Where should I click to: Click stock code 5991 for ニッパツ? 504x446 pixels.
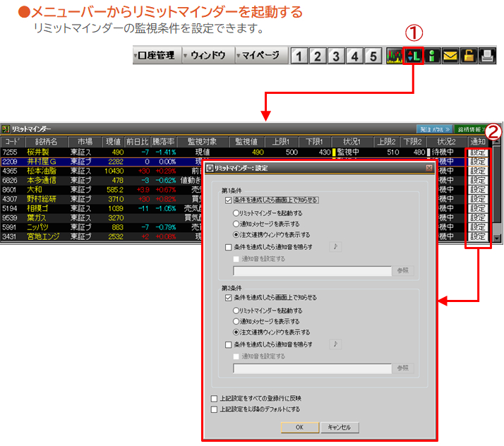click(10, 227)
